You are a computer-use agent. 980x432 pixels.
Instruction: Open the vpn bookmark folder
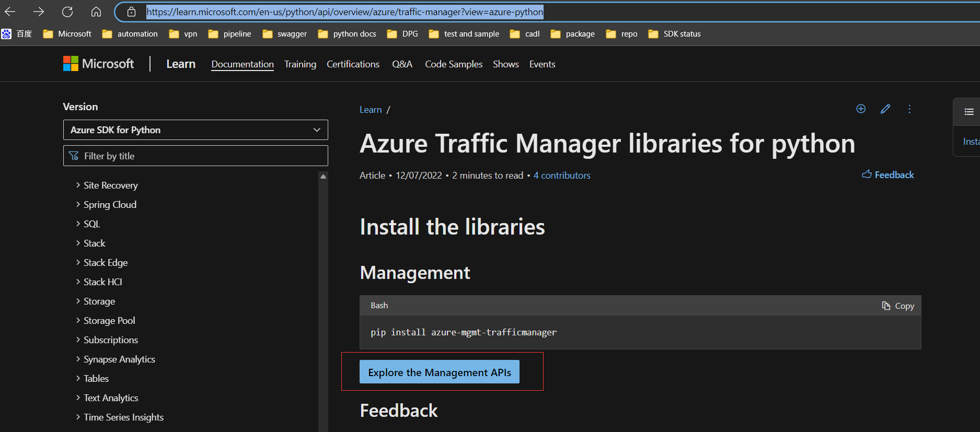coord(183,34)
